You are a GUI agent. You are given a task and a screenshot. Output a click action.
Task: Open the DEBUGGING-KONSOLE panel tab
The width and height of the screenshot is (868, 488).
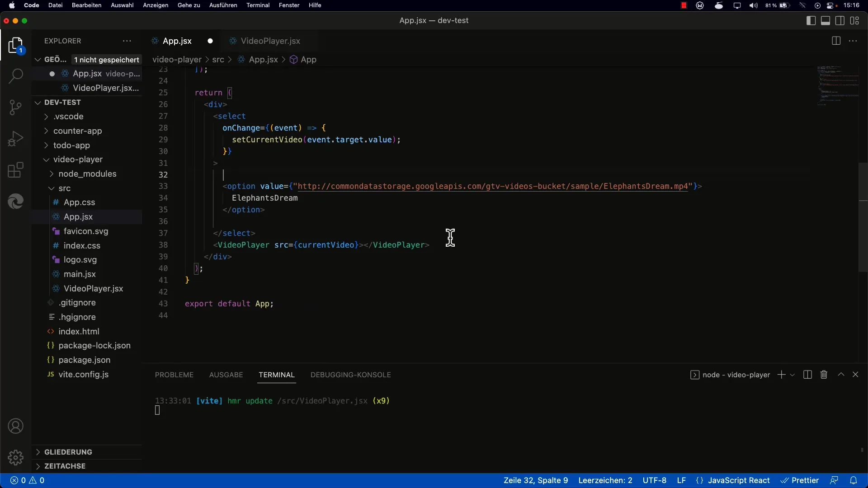[350, 375]
